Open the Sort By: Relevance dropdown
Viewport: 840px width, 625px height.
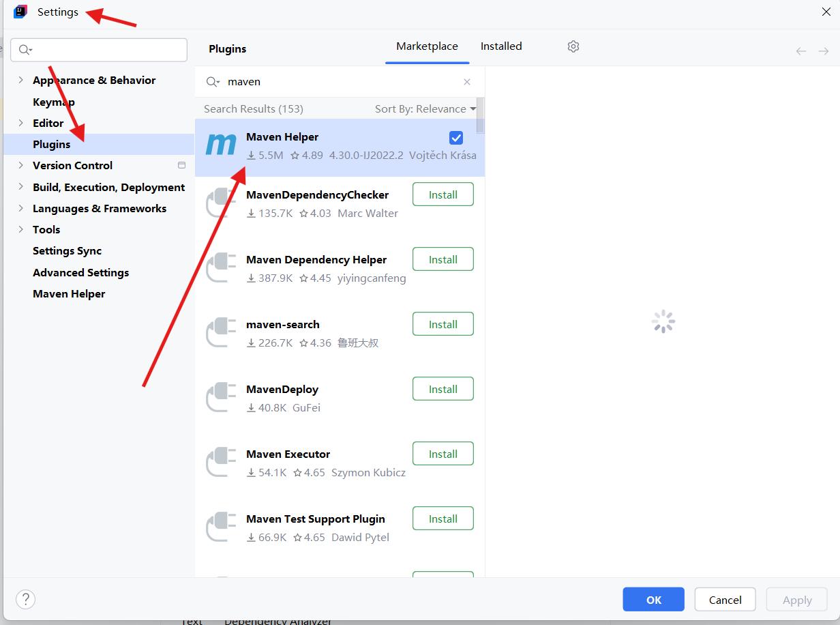point(425,109)
